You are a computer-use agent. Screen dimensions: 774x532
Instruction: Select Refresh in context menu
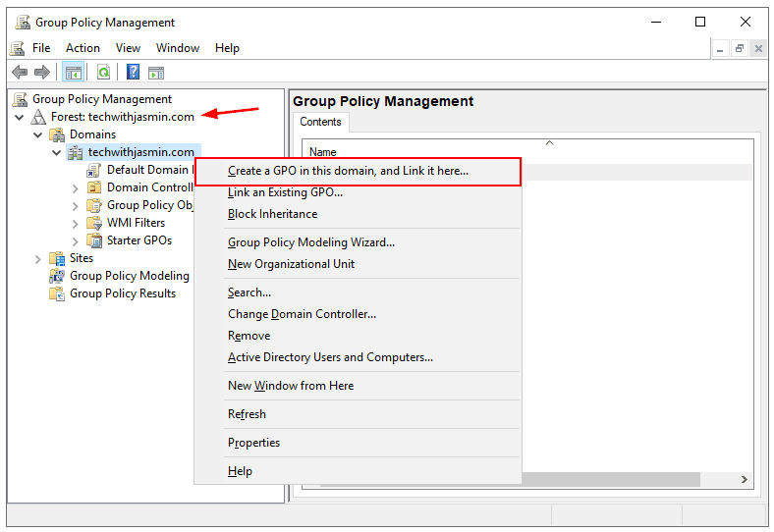(358, 414)
